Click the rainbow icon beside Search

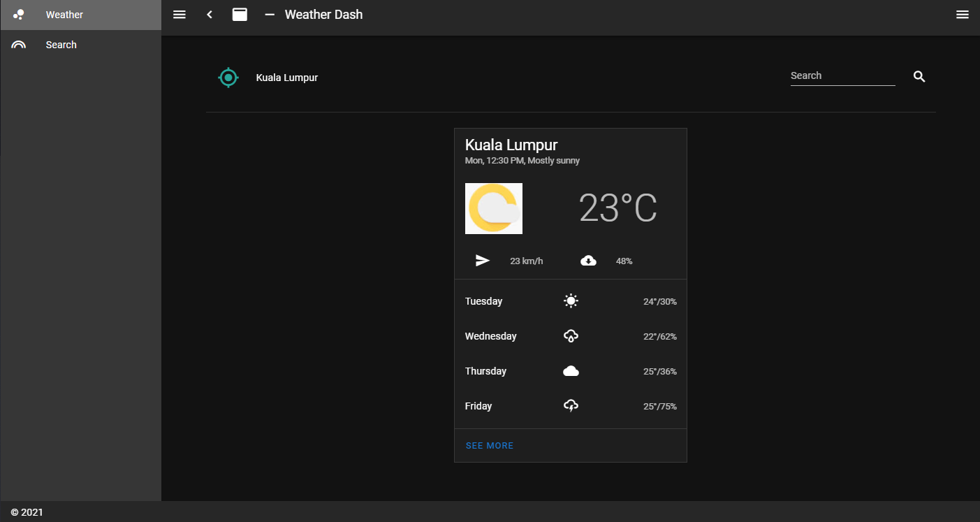(18, 44)
